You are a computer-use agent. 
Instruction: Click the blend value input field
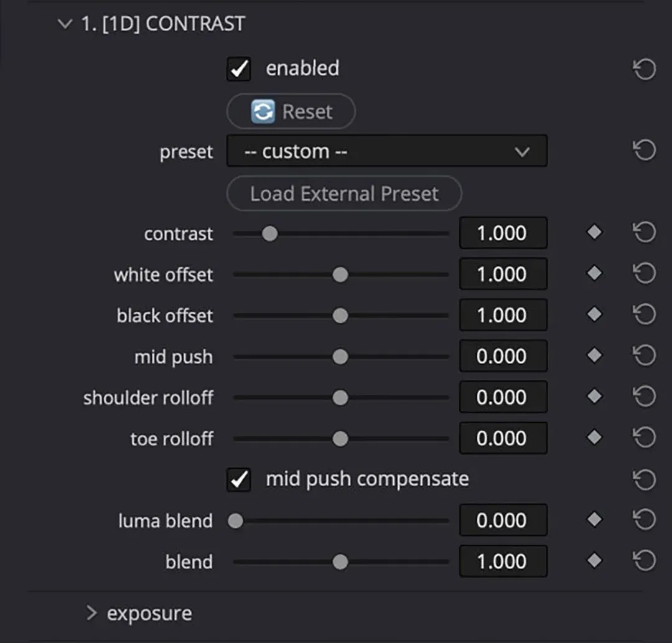(x=503, y=561)
